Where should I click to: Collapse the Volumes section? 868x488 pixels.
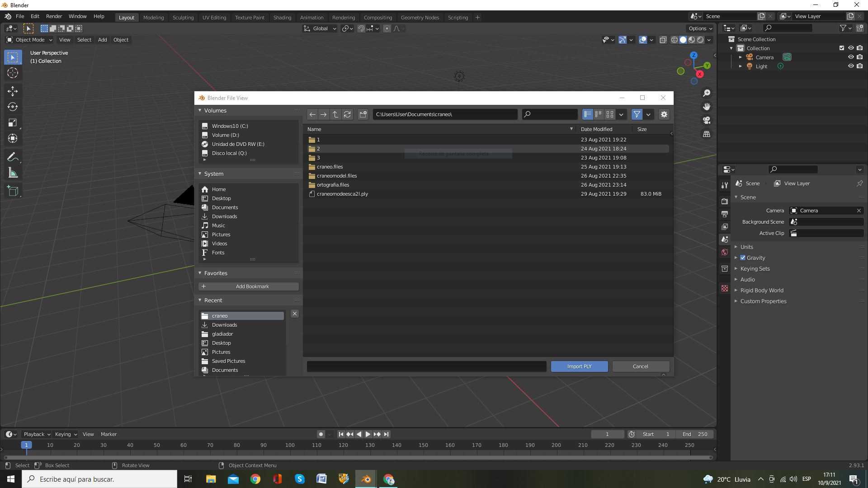200,110
